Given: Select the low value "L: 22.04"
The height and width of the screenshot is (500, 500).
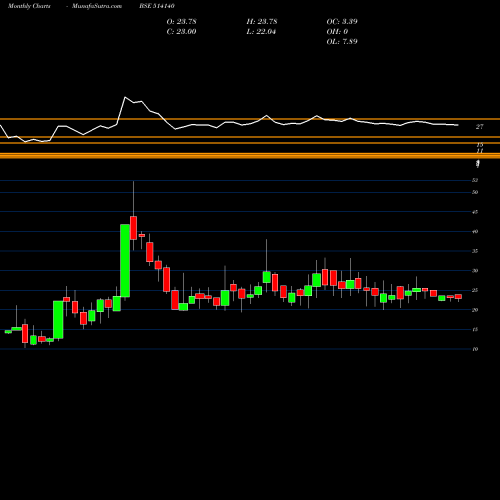Looking at the screenshot, I should (x=262, y=32).
